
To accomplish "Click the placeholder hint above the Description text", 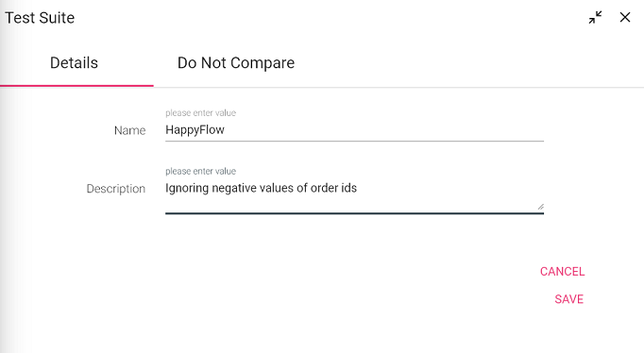I will tap(200, 171).
